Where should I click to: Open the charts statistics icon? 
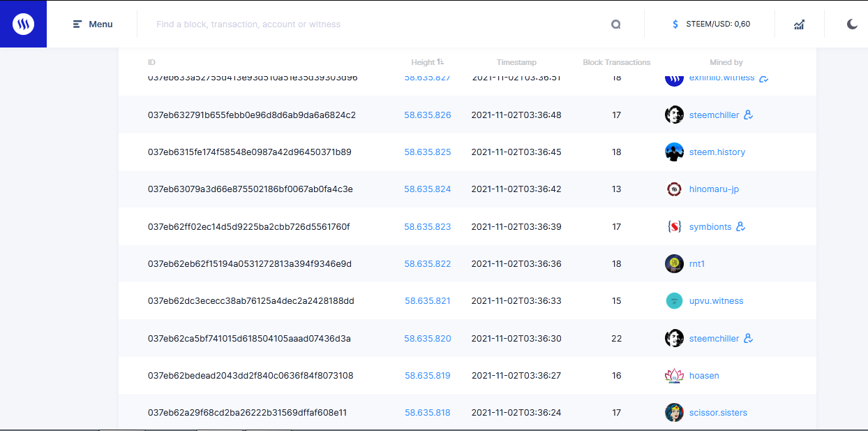click(799, 24)
